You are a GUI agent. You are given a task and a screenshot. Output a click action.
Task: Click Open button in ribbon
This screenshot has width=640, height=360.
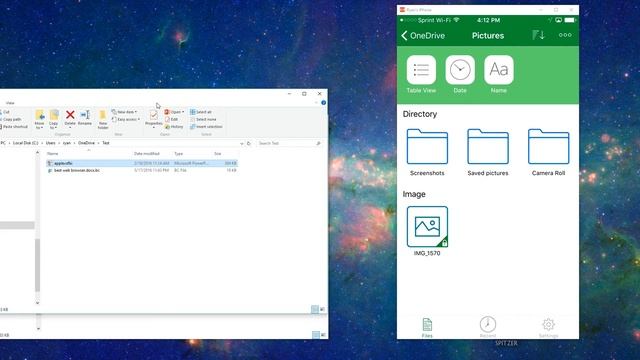coord(174,112)
